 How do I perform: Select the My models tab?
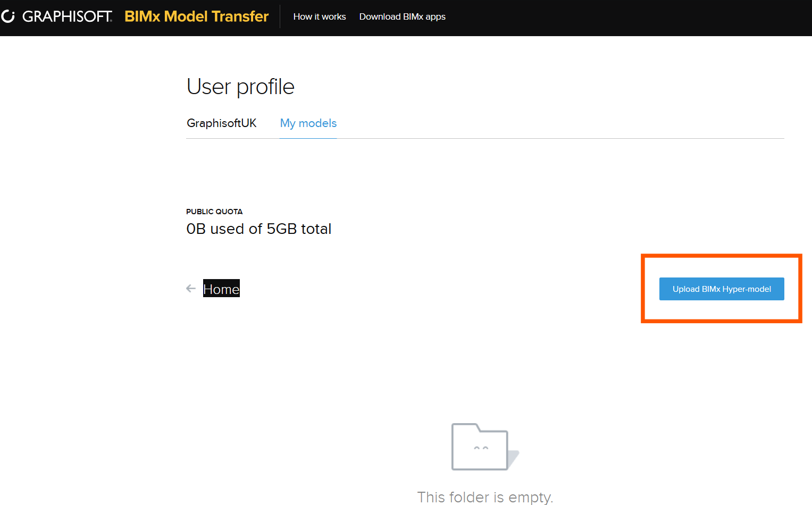(308, 123)
